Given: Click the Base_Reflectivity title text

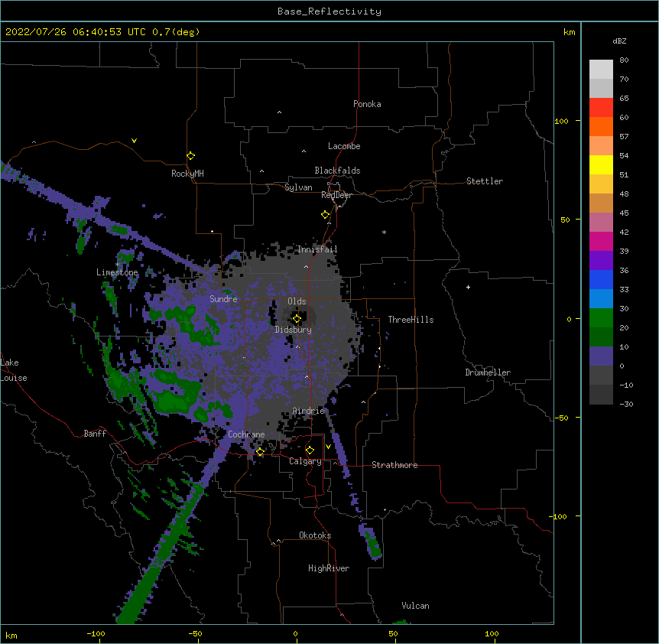Looking at the screenshot, I should coord(329,11).
